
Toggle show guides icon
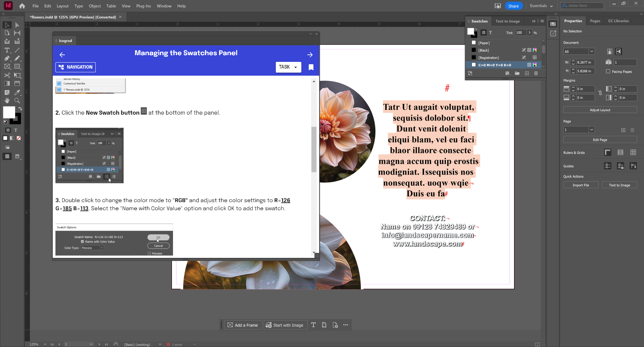point(608,166)
